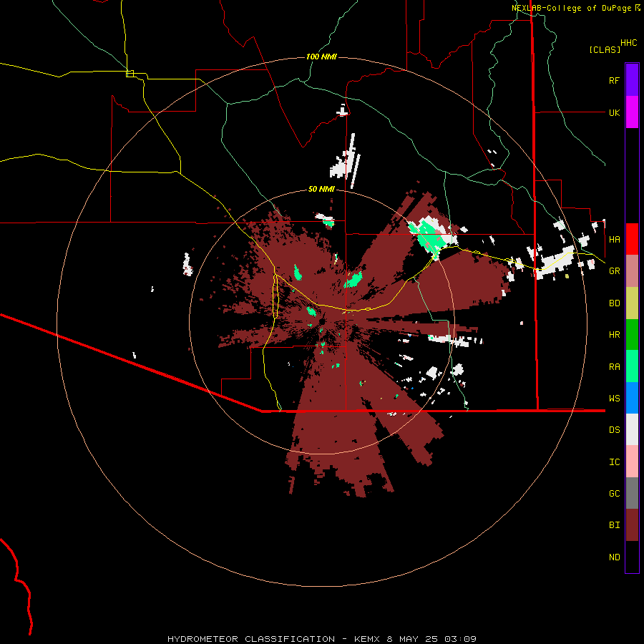Click the radar site center point
This screenshot has height=644, width=644.
[x=322, y=321]
